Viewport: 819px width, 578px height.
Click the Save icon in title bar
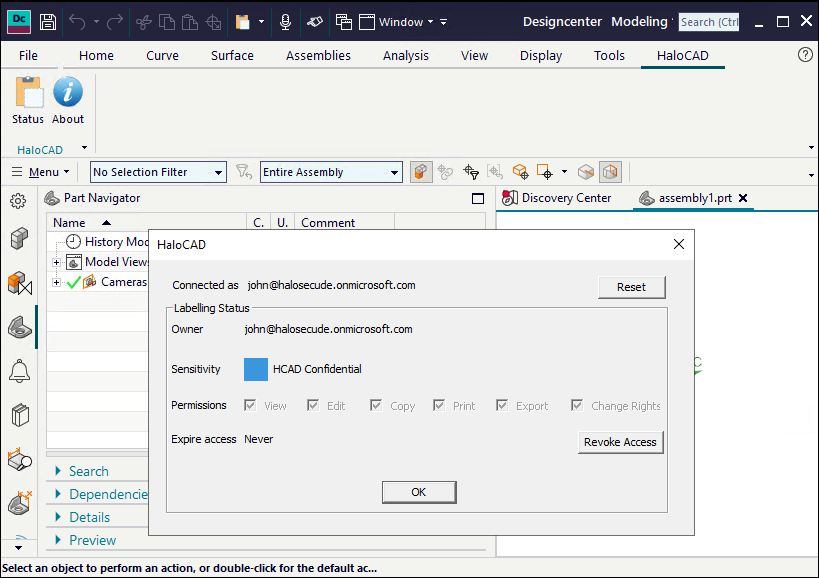click(48, 22)
